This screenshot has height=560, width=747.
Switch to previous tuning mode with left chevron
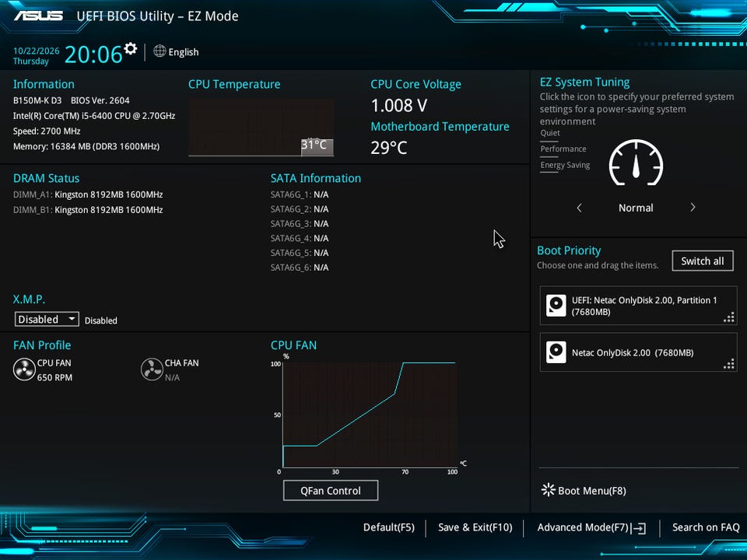click(x=579, y=208)
